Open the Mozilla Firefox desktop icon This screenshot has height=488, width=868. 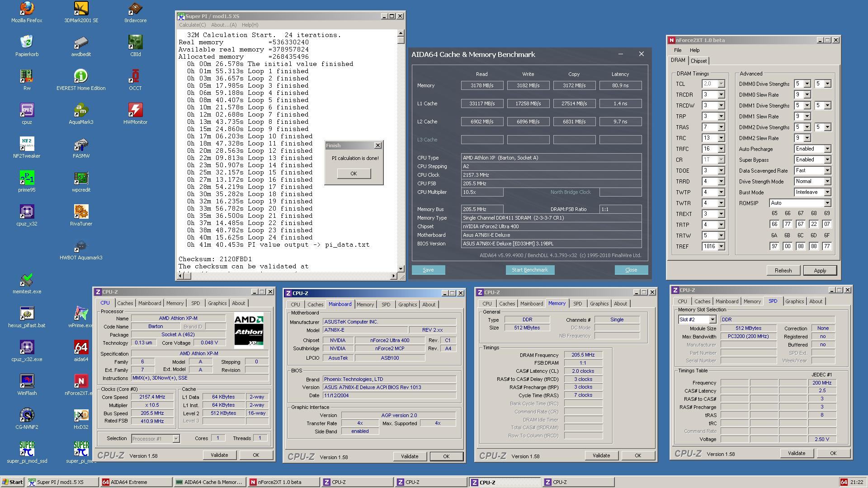pyautogui.click(x=27, y=12)
